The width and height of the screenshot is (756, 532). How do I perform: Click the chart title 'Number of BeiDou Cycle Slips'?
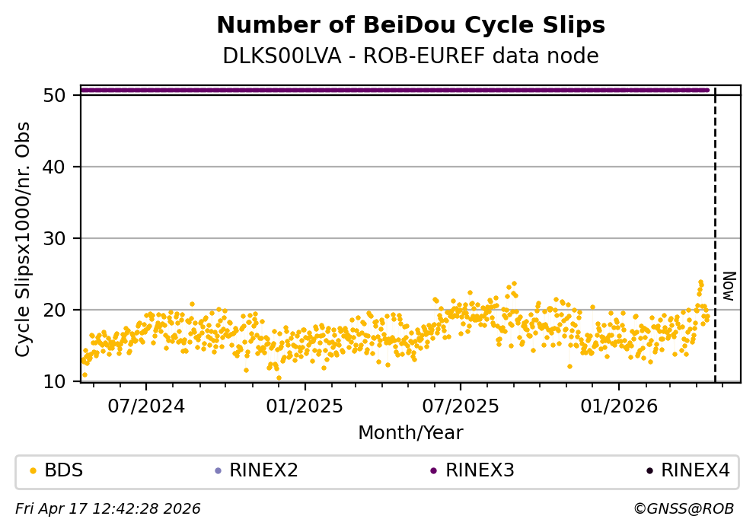[x=410, y=26]
